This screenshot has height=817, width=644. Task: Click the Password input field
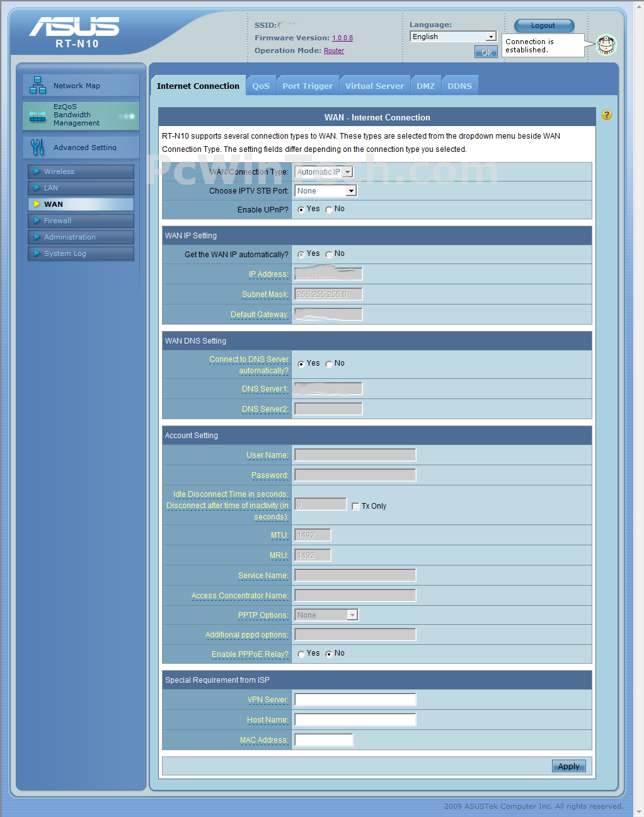coord(355,475)
